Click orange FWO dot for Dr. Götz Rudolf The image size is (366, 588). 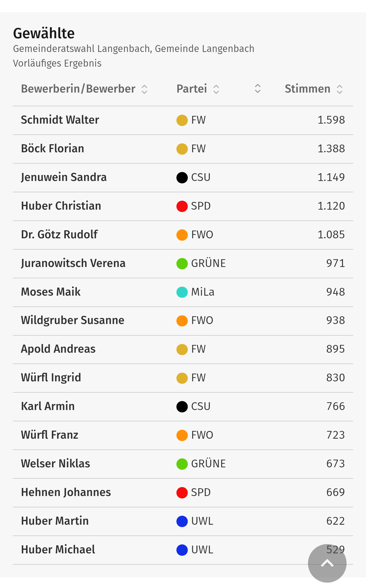click(x=182, y=235)
